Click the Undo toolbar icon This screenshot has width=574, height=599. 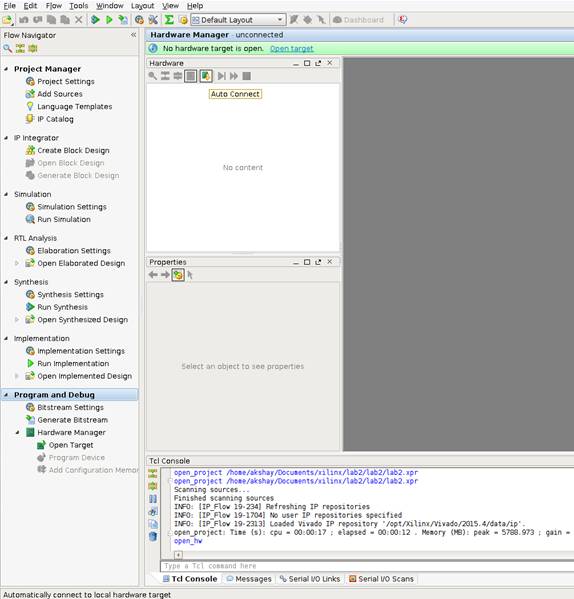pyautogui.click(x=23, y=19)
